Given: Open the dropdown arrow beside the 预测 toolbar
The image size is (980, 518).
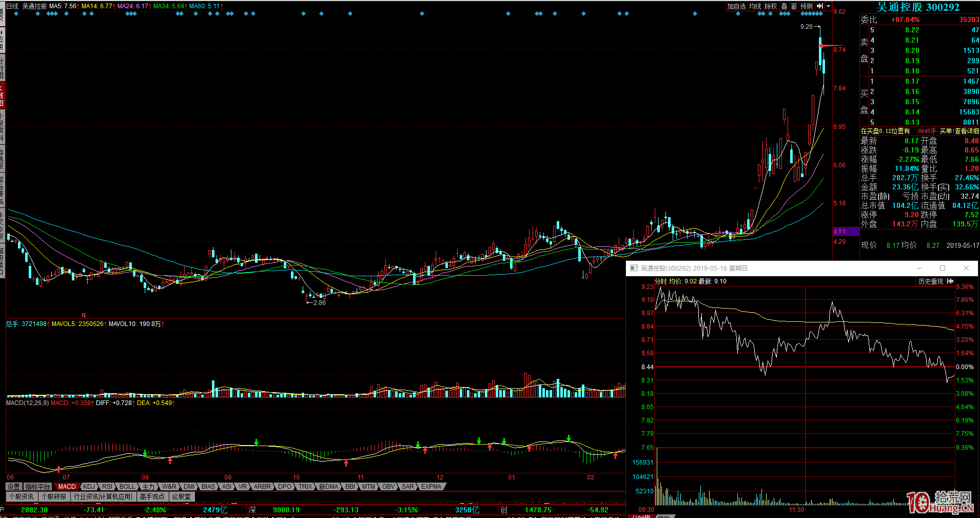Looking at the screenshot, I should pyautogui.click(x=828, y=6).
